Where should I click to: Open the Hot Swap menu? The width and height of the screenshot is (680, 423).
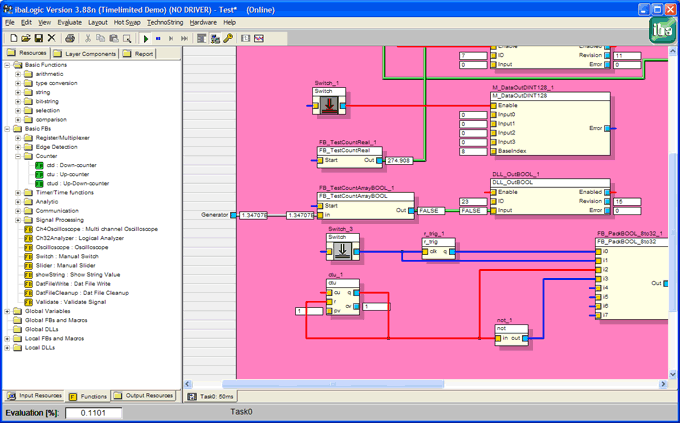pos(127,23)
